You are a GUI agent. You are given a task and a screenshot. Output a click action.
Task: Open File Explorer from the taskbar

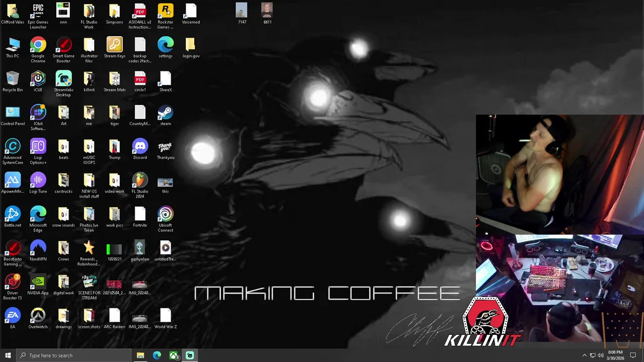(140, 355)
